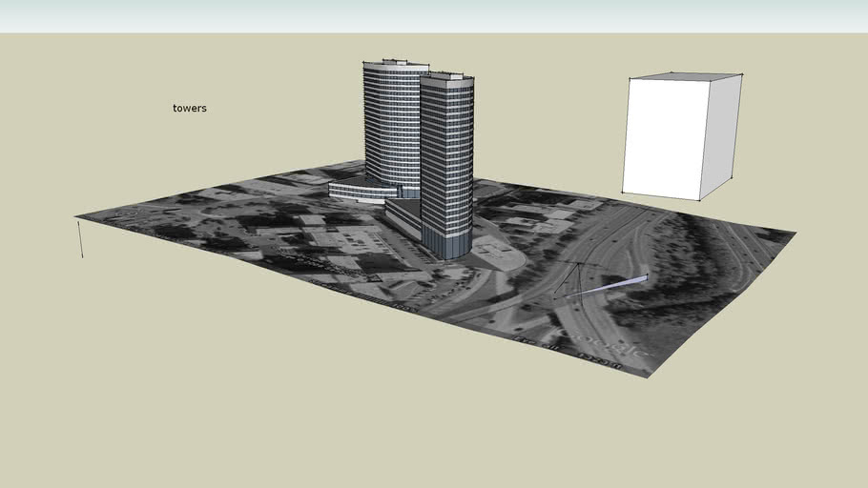Select the curved highway on the aerial map
This screenshot has height=488, width=868.
tap(610, 238)
